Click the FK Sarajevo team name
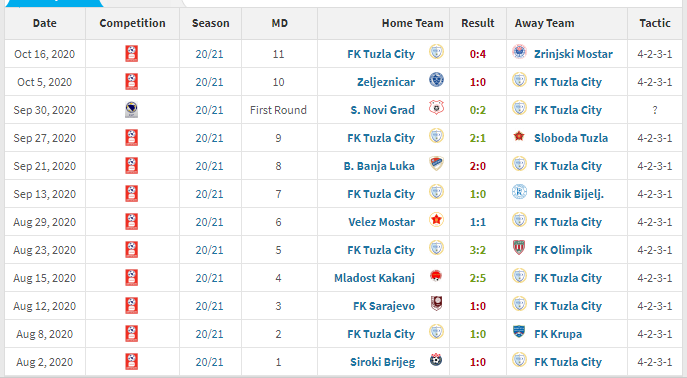This screenshot has width=687, height=378. pyautogui.click(x=384, y=306)
